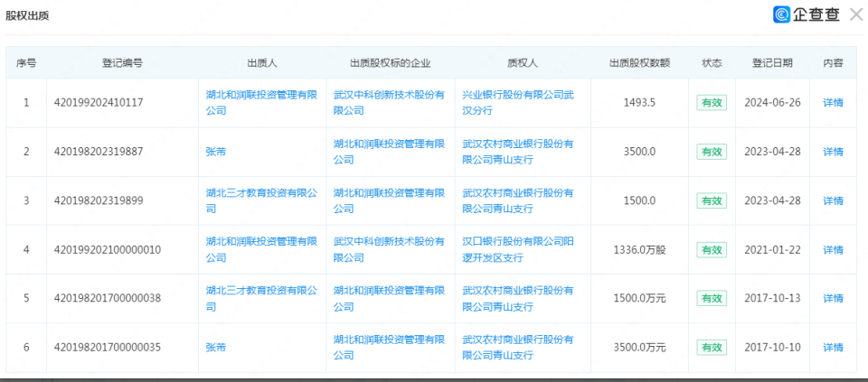Viewport: 868px width, 382px height.
Task: Click the pledged amount 1500.0万元
Action: [639, 299]
